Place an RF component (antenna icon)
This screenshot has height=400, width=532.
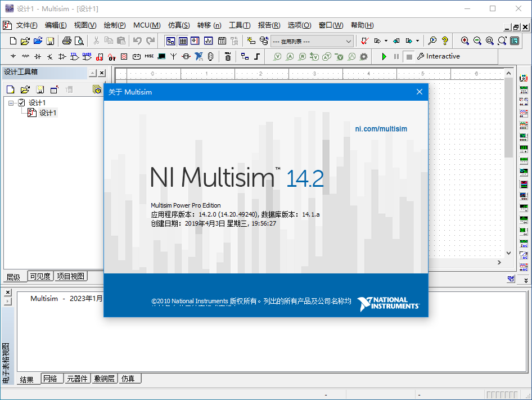pos(173,56)
